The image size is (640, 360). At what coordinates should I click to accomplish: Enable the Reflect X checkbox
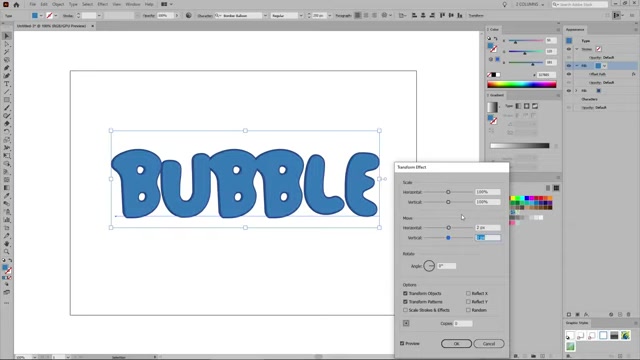[468, 293]
